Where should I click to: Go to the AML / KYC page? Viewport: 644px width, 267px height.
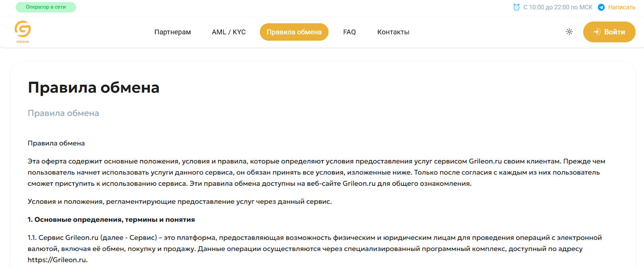(x=229, y=32)
